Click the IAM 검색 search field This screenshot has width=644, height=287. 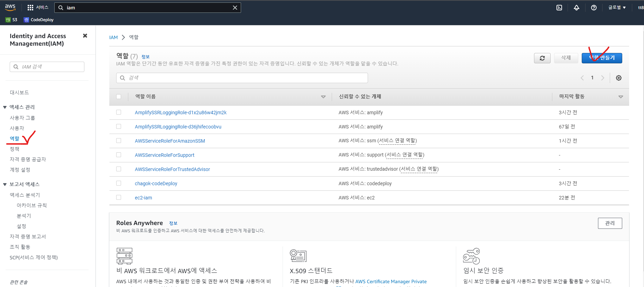47,67
